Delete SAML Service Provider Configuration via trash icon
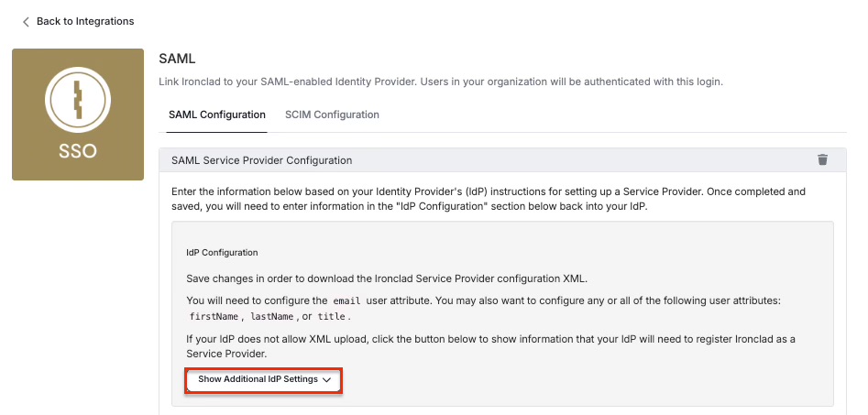The width and height of the screenshot is (868, 415). [822, 160]
